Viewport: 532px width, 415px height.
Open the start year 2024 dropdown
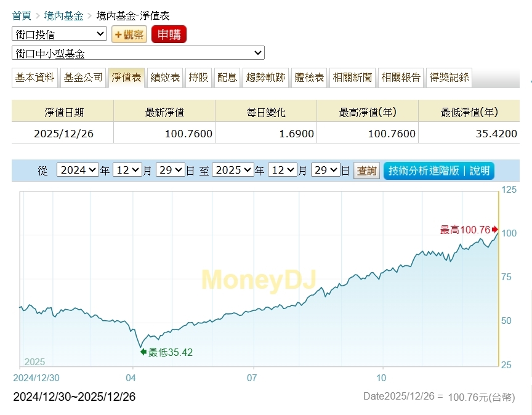(77, 170)
